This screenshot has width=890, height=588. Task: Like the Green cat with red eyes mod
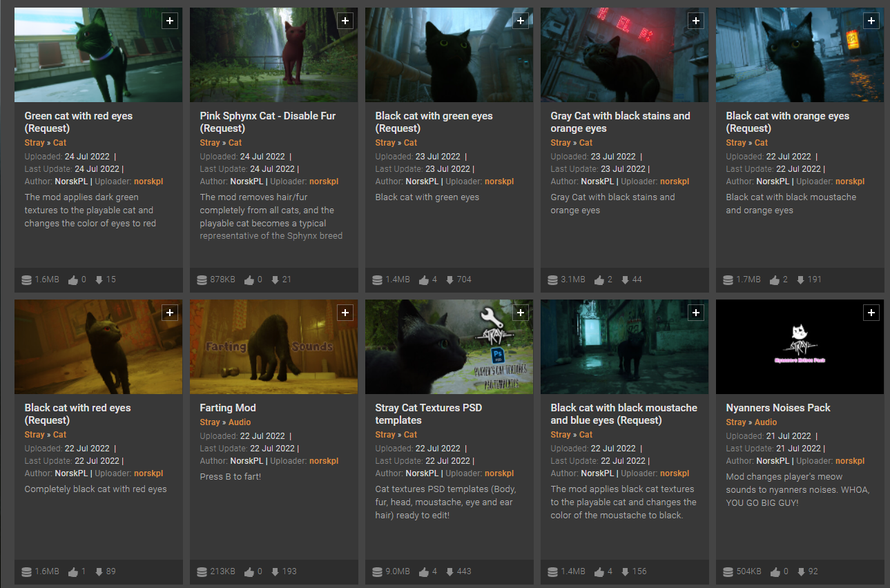click(73, 280)
